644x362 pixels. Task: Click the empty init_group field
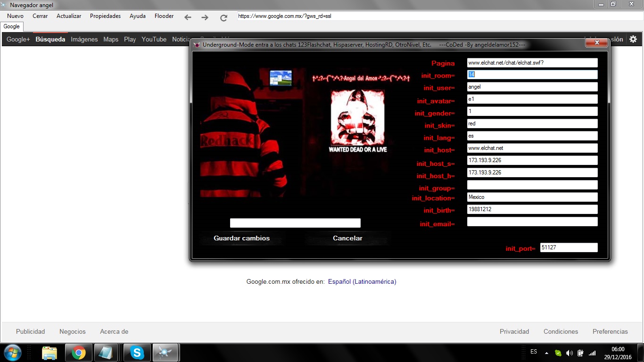(532, 185)
